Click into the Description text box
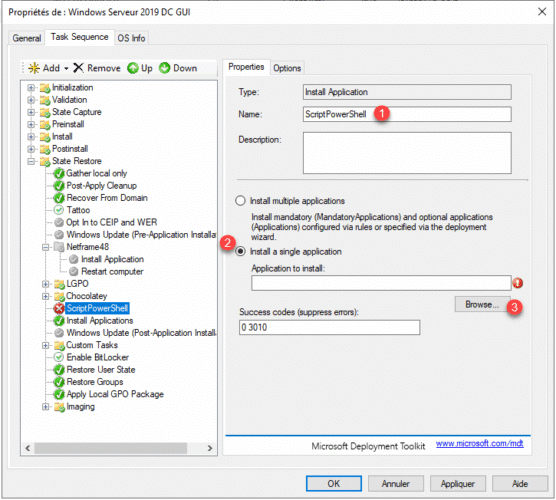 click(x=407, y=153)
